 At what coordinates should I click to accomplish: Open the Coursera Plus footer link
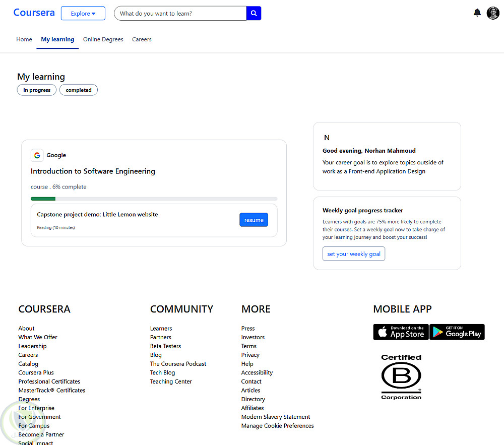pos(36,372)
